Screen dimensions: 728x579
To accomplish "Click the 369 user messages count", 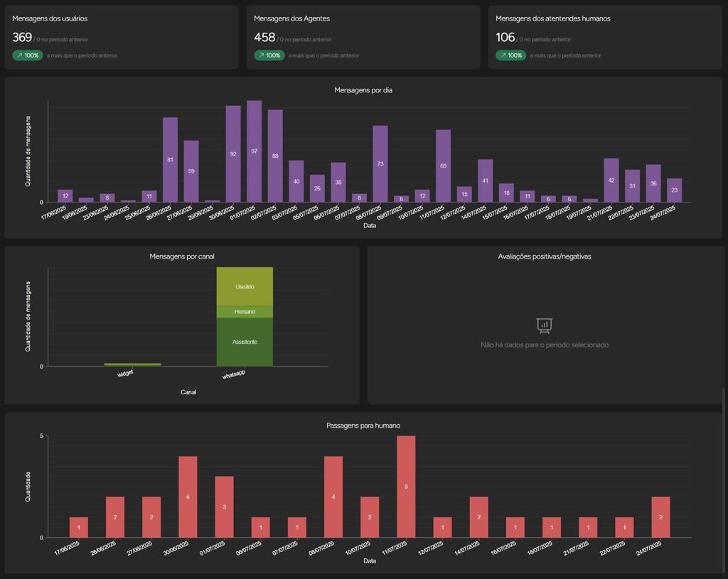I will click(22, 37).
